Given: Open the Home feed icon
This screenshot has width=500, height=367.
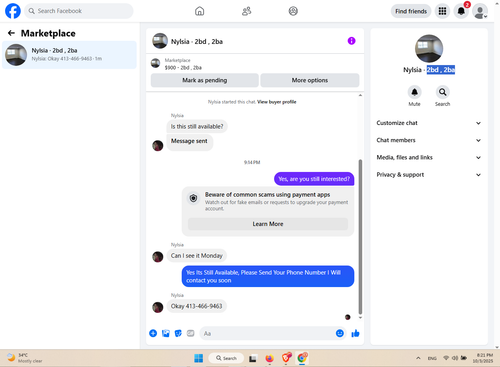Looking at the screenshot, I should pos(199,11).
